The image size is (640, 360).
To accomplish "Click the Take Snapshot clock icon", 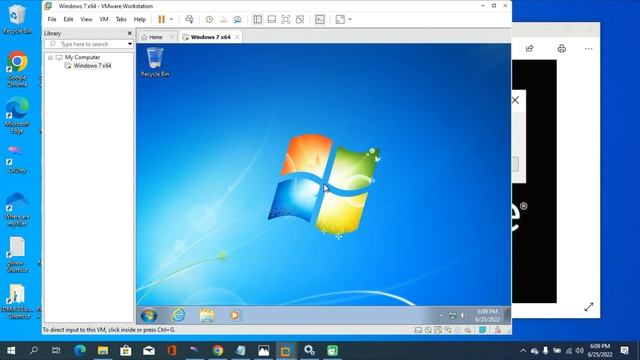I will click(x=209, y=19).
